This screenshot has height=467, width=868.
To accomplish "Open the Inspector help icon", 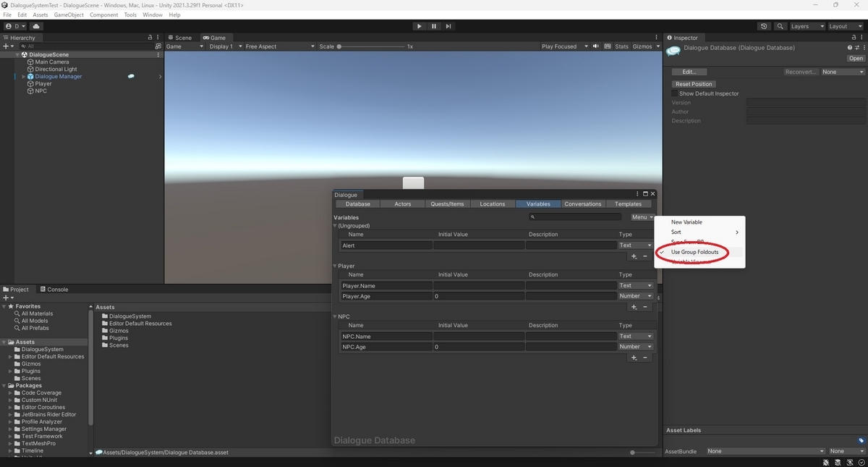I will pyautogui.click(x=850, y=48).
